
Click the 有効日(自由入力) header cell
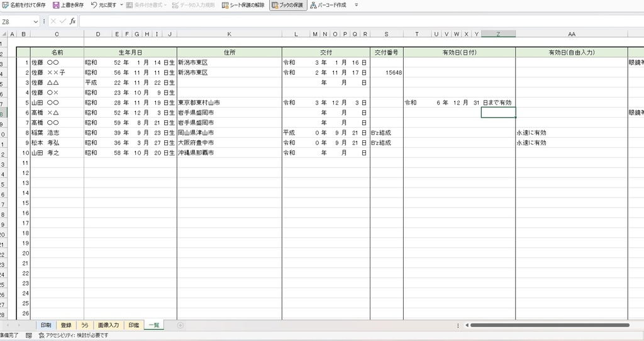tap(571, 53)
